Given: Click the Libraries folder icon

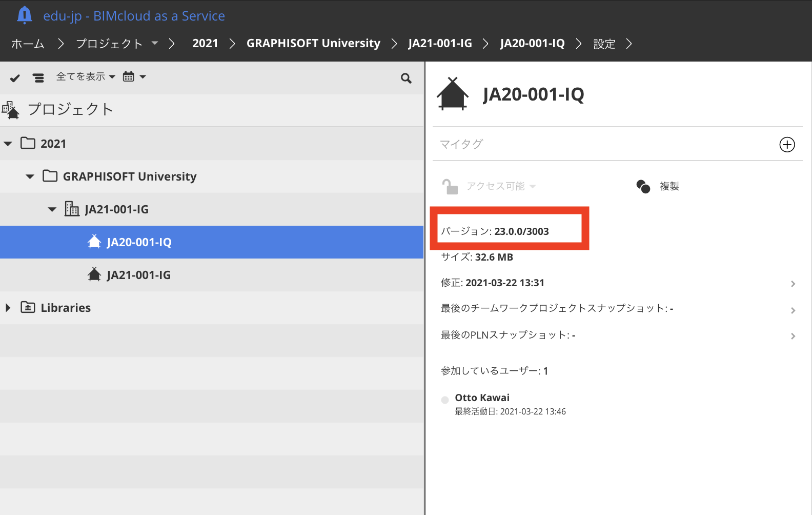Looking at the screenshot, I should (x=28, y=307).
